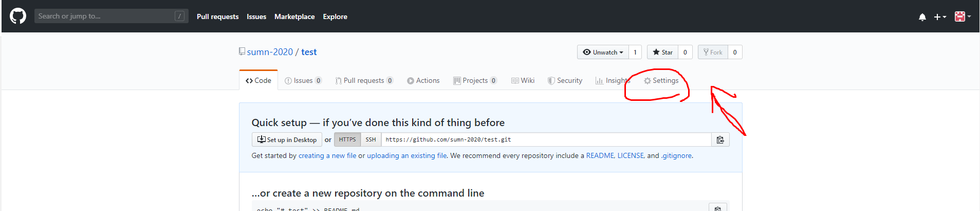This screenshot has height=211, width=980.
Task: Click Set up in Desktop
Action: [287, 139]
